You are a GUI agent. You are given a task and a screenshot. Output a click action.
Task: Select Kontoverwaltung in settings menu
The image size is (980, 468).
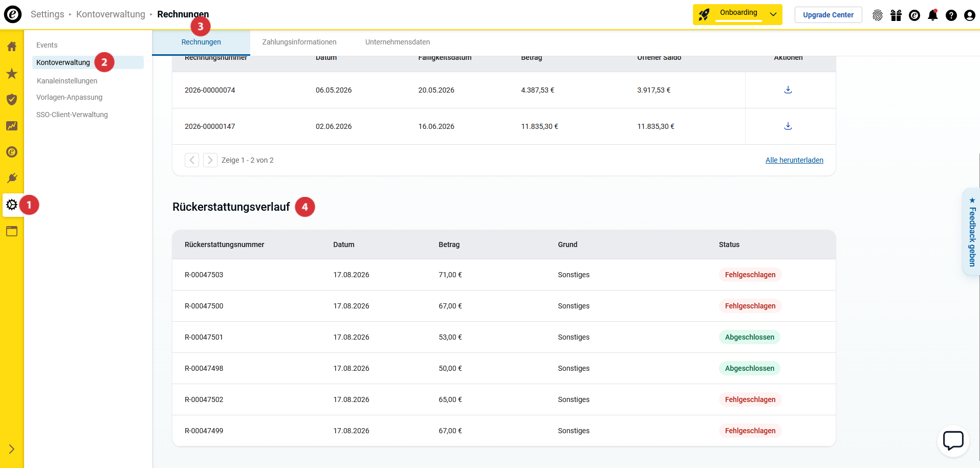point(88,62)
